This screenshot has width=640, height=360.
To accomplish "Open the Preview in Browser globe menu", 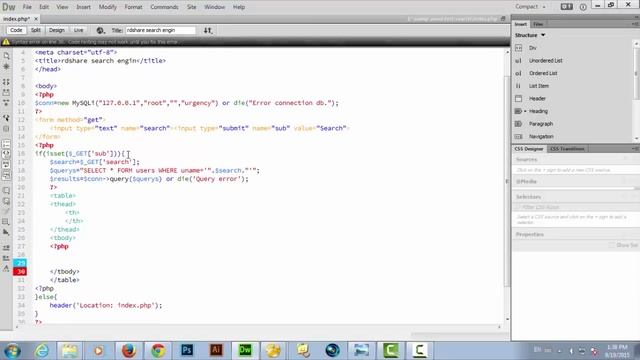I will click(100, 30).
